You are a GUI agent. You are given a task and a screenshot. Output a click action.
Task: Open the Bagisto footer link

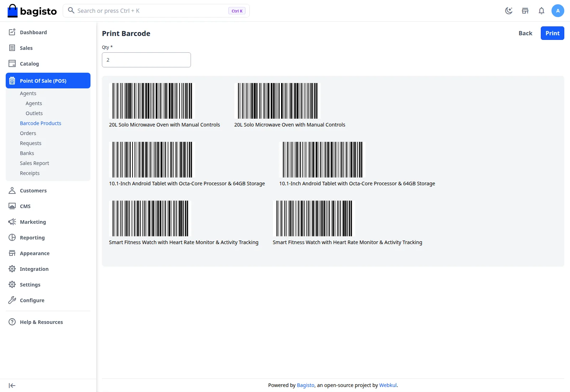[x=306, y=385]
